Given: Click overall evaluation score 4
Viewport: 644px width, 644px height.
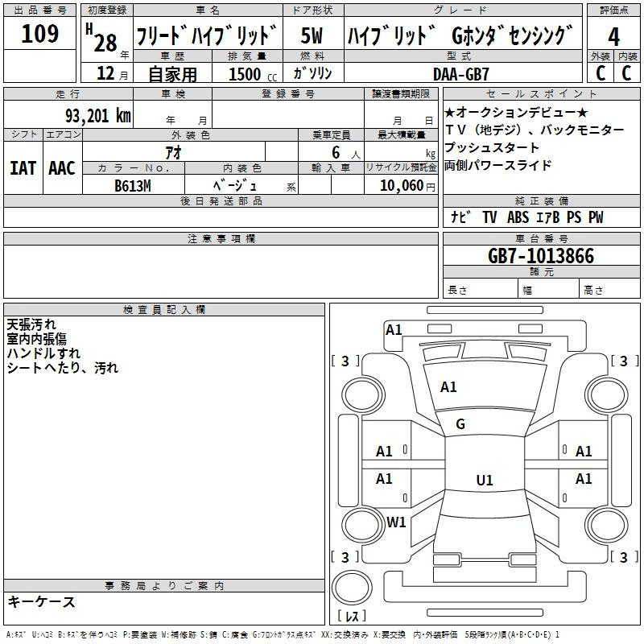Looking at the screenshot, I should point(613,37).
